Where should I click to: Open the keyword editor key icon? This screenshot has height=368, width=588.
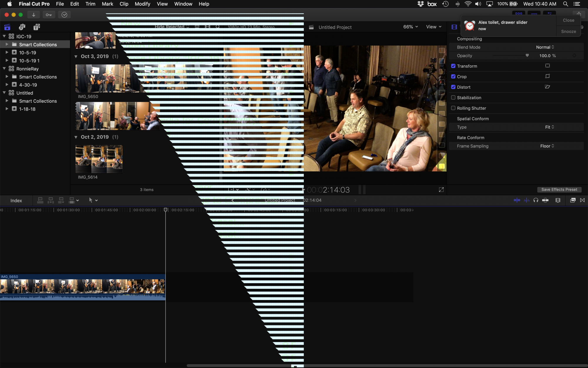click(x=49, y=15)
